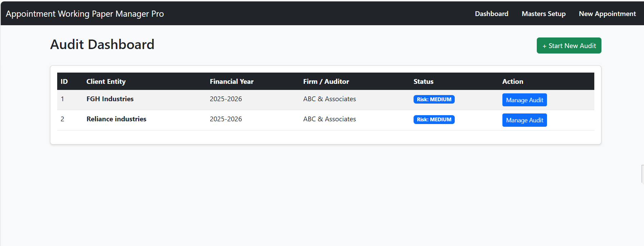Select the Risk: MEDIUM badge for Reliance industries
This screenshot has height=246, width=644.
pos(434,119)
